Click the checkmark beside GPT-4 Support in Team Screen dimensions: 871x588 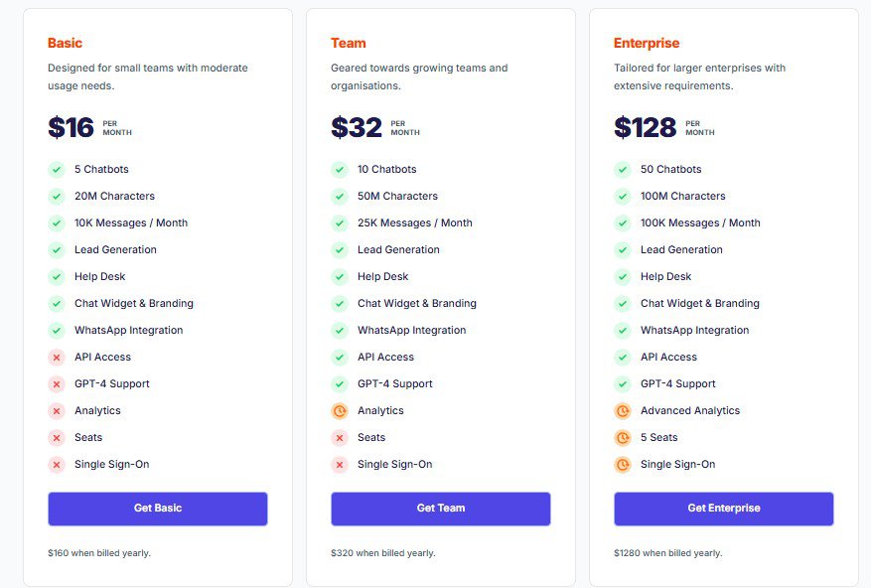click(340, 383)
